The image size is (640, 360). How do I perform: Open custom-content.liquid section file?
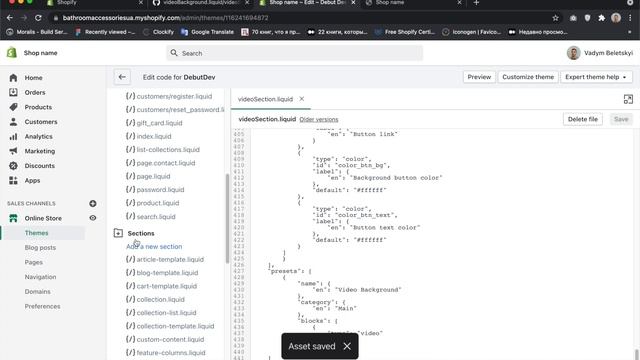(x=165, y=340)
